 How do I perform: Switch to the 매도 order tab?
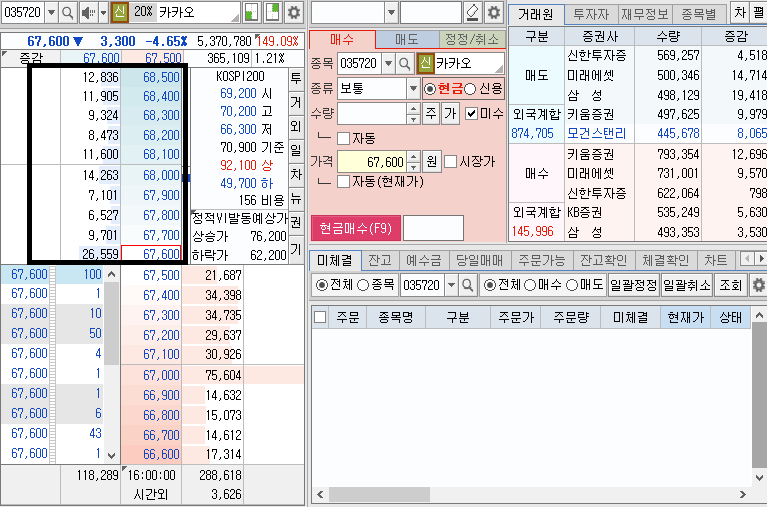[407, 39]
